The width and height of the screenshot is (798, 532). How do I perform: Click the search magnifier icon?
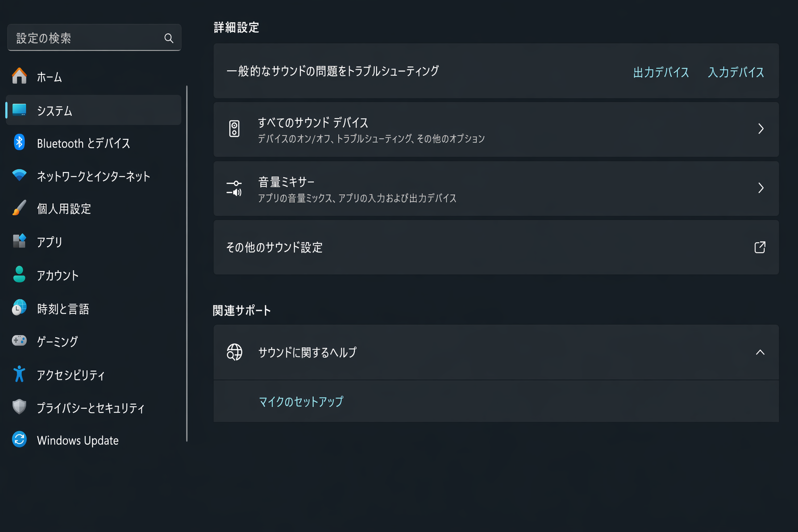pos(169,38)
